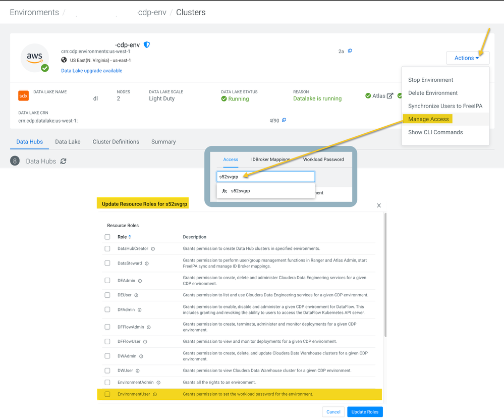Show info for DEUser role
504x420 pixels.
136,295
